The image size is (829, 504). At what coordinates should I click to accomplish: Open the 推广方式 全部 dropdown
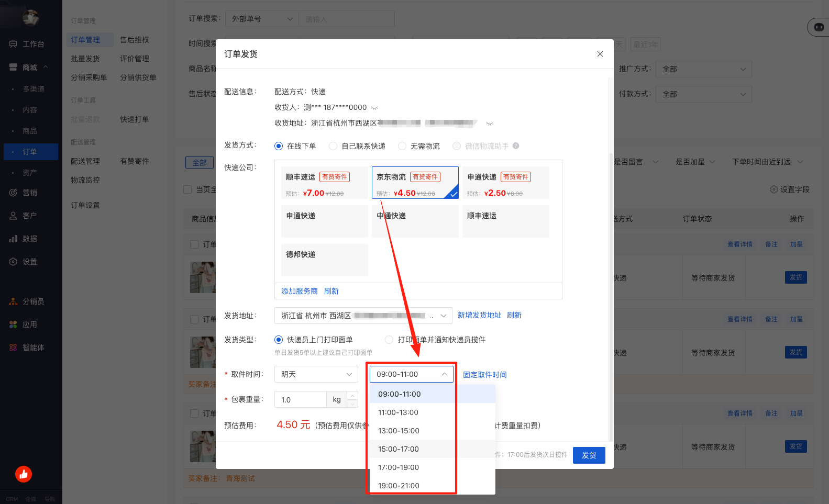(x=704, y=69)
